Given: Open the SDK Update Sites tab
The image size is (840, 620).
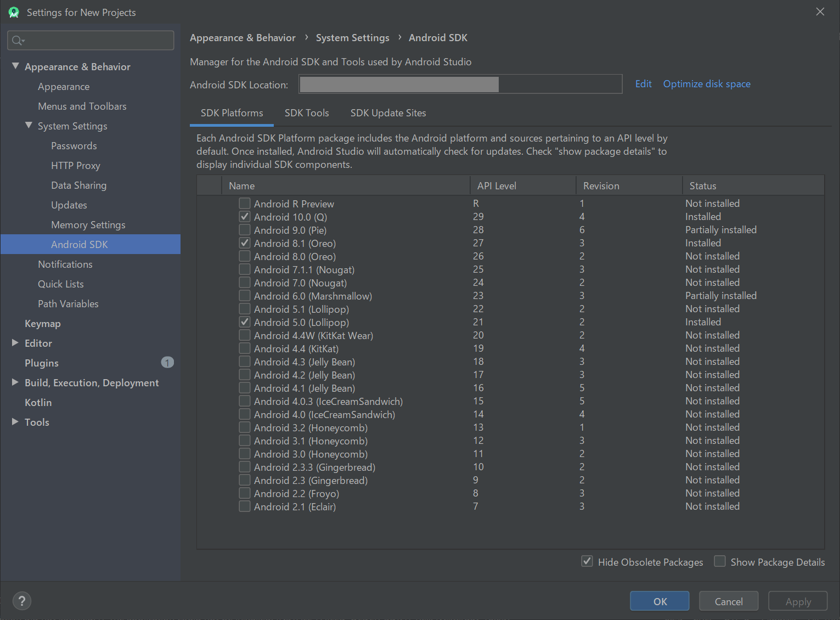Looking at the screenshot, I should 388,113.
